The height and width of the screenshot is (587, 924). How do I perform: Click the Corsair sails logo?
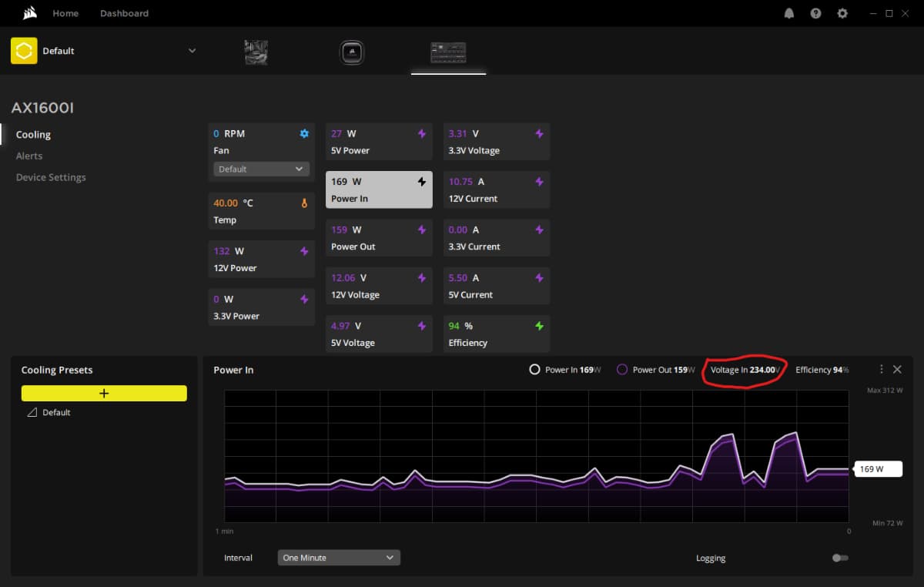click(x=30, y=12)
